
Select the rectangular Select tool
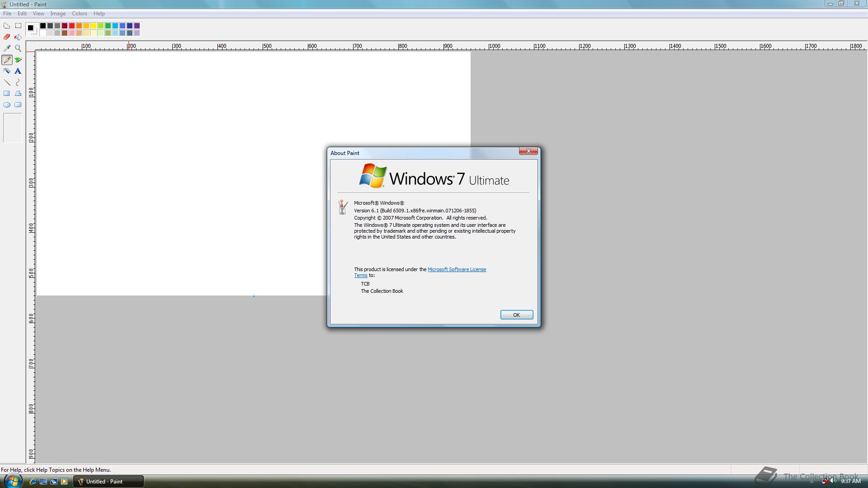[18, 26]
